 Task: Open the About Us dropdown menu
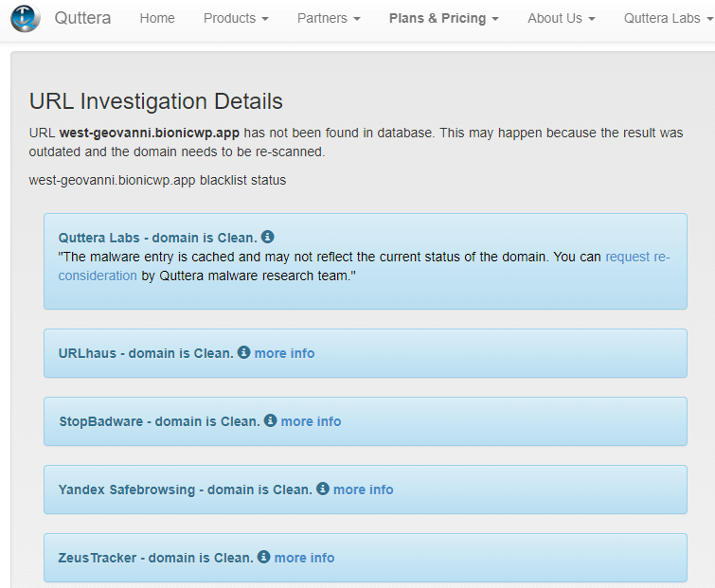pyautogui.click(x=562, y=18)
